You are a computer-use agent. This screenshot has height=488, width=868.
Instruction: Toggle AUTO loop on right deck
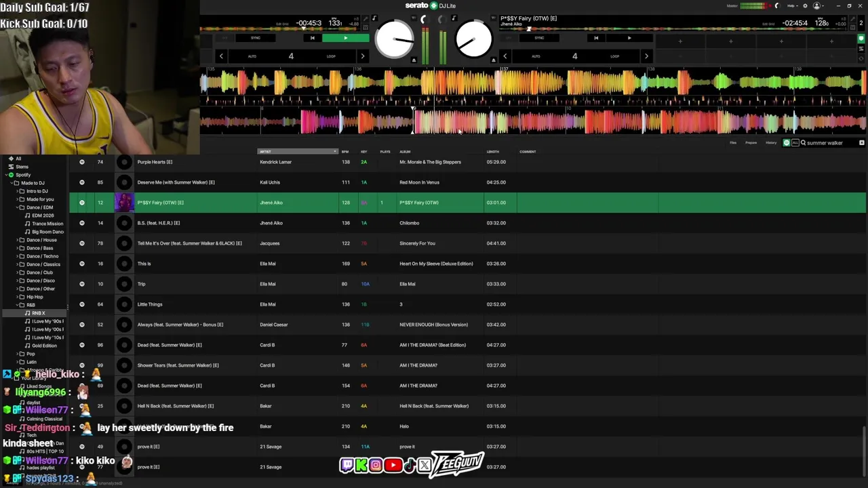(x=536, y=56)
